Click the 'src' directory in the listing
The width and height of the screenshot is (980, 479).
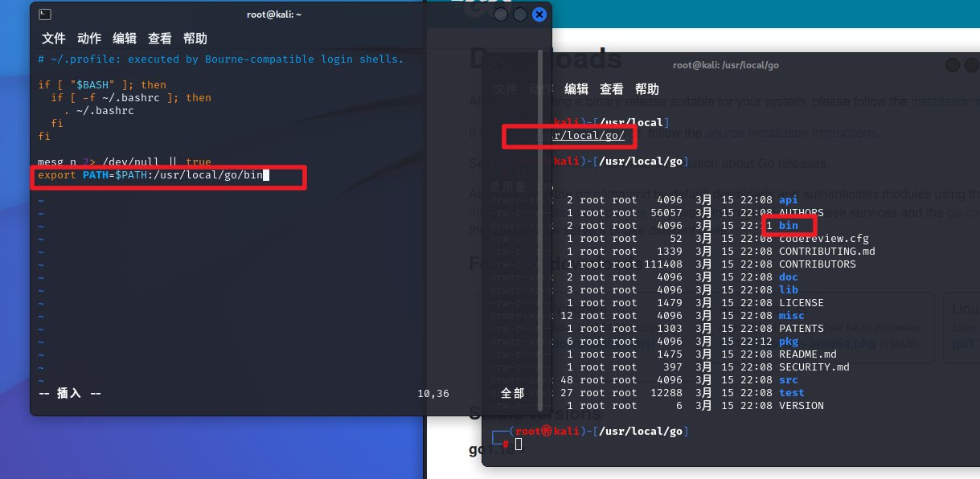tap(789, 379)
